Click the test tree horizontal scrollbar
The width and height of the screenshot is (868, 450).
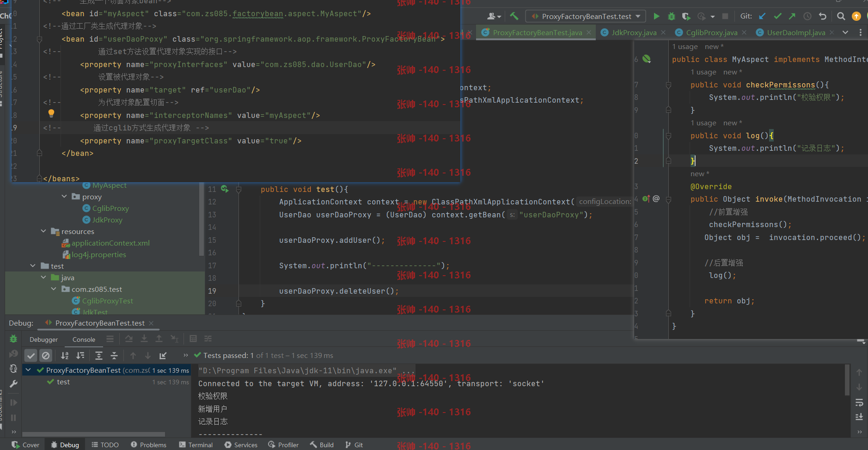93,434
